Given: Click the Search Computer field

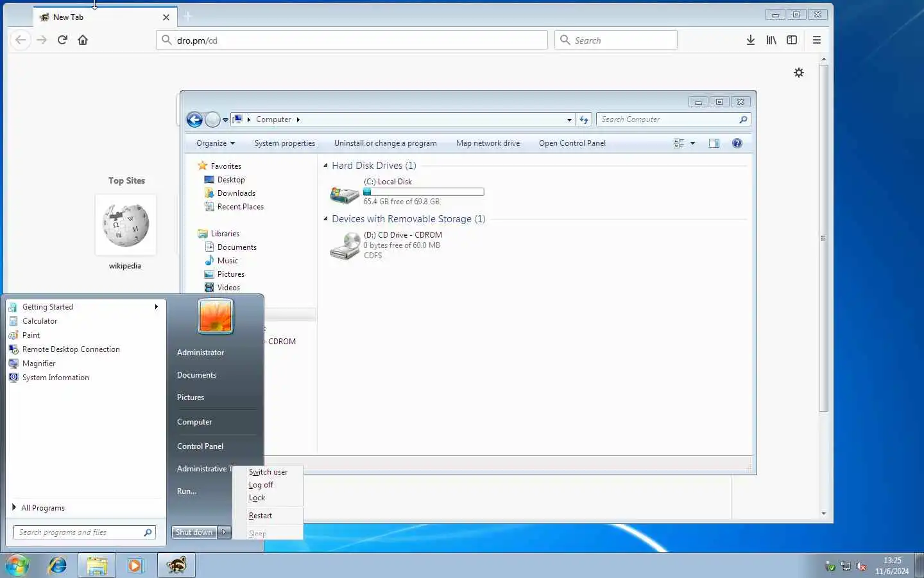Looking at the screenshot, I should click(673, 119).
